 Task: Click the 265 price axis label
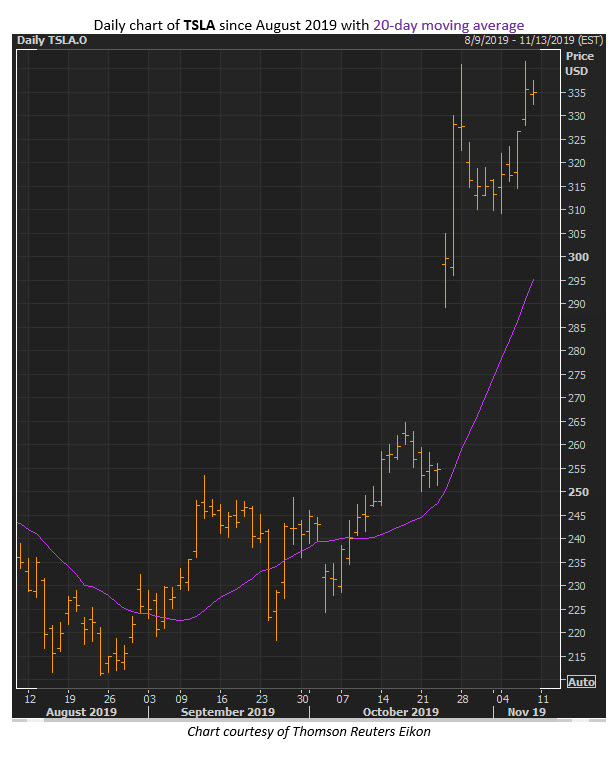[x=576, y=422]
